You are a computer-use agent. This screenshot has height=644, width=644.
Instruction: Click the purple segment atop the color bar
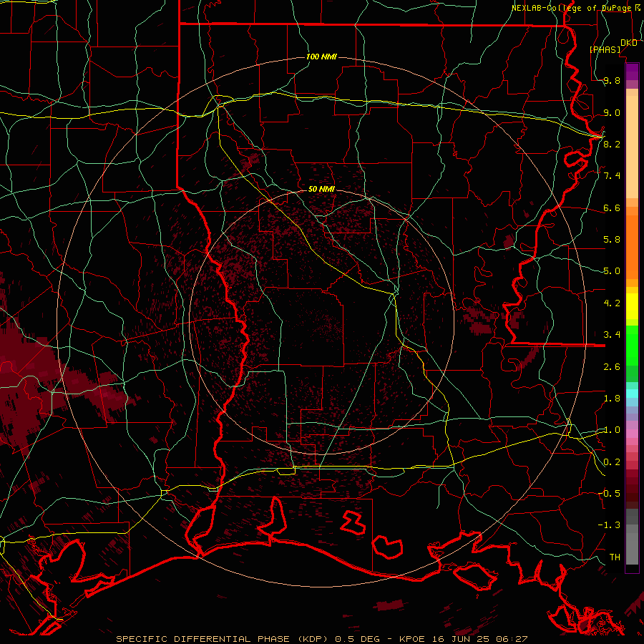pos(632,72)
